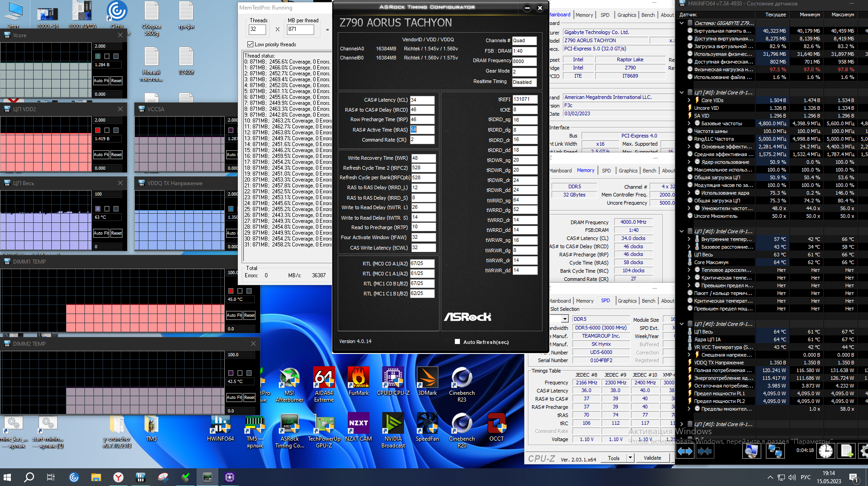Expand the Core VIDs sensor row
This screenshot has height=486, width=868.
pyautogui.click(x=689, y=100)
